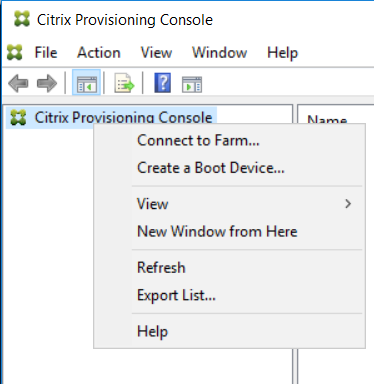Open the Help menu in menu bar
The height and width of the screenshot is (384, 374).
click(282, 53)
